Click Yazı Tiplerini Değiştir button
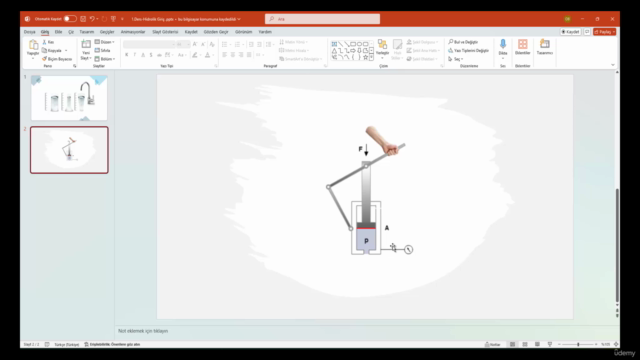This screenshot has height=360, width=640. click(x=468, y=51)
